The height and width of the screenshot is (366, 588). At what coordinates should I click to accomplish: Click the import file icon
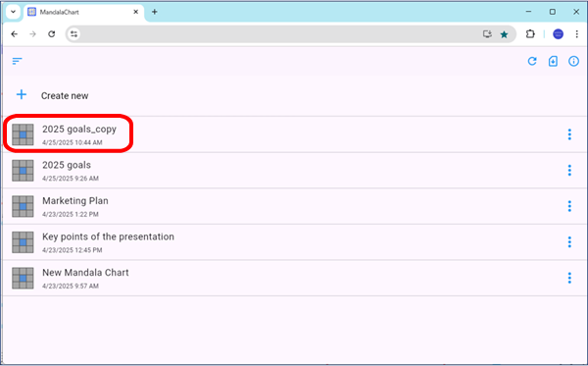[x=553, y=61]
